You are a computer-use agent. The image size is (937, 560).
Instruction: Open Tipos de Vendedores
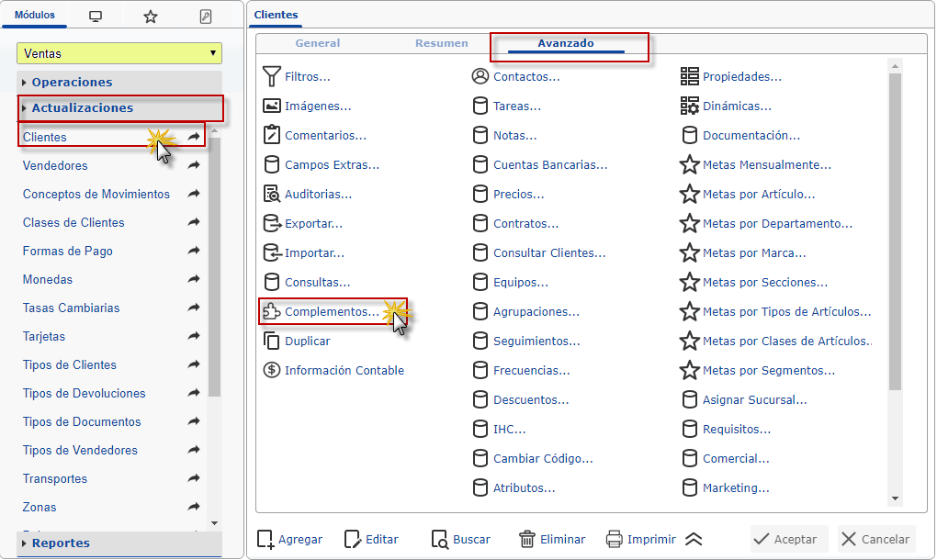tap(80, 450)
